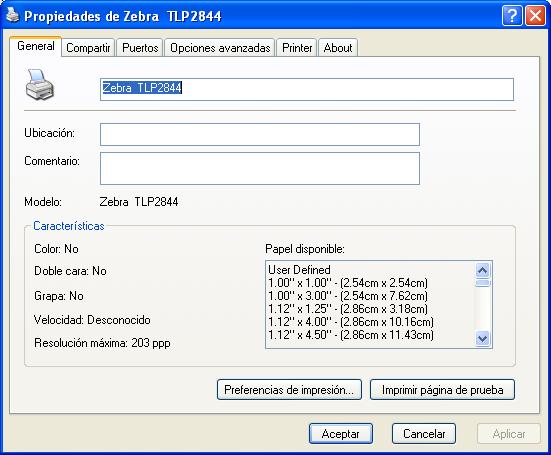Viewport: 551px width, 455px height.
Task: Click the Cancelar button
Action: pos(424,434)
